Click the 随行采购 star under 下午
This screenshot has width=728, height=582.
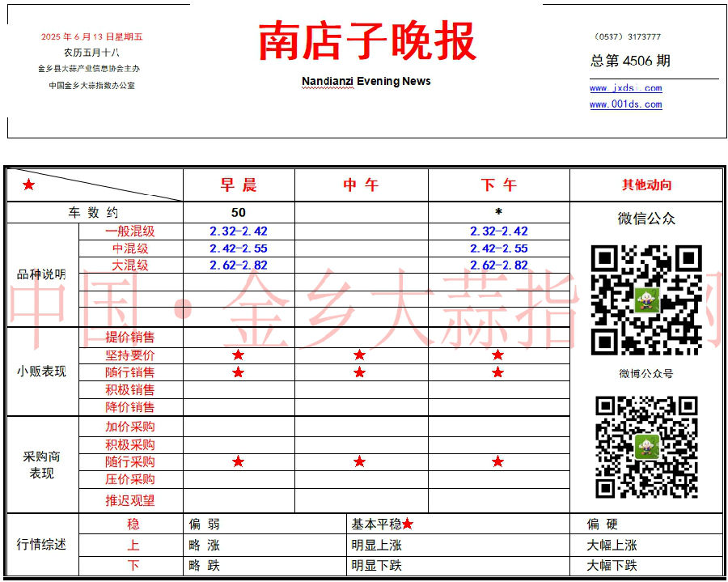pos(497,461)
